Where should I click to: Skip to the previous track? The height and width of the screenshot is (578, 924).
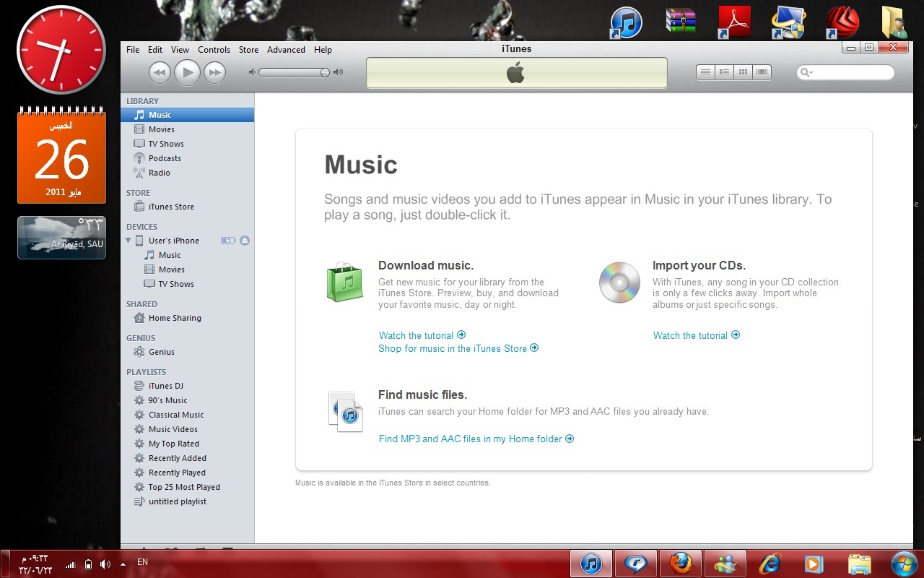pyautogui.click(x=160, y=72)
